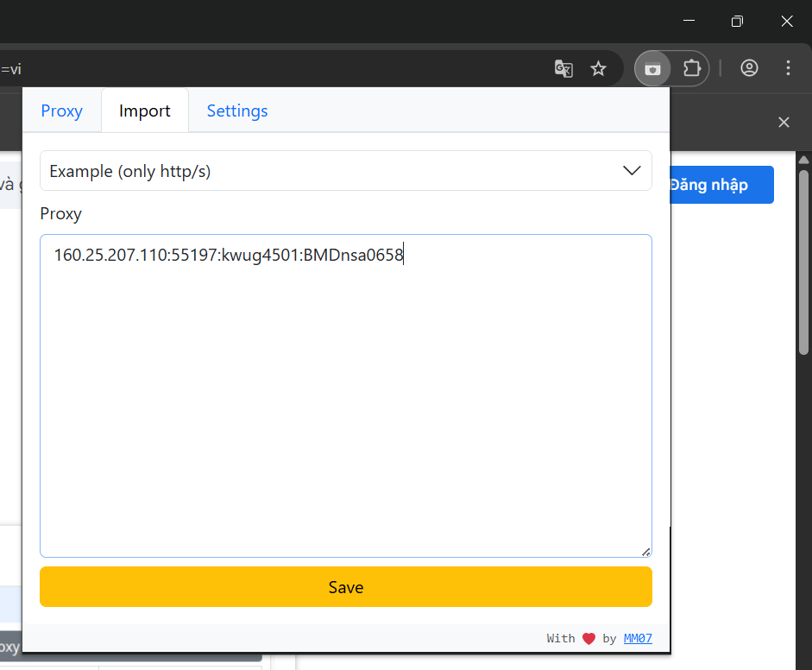812x670 pixels.
Task: Open the Google Translate icon in address bar
Action: click(x=563, y=67)
